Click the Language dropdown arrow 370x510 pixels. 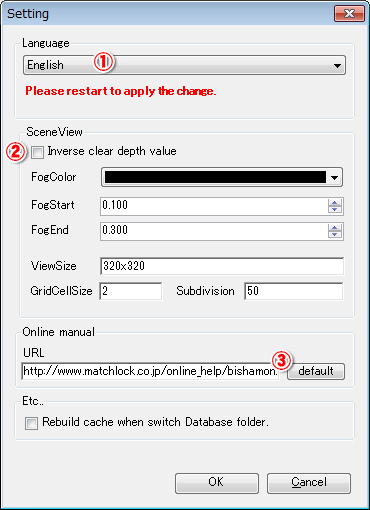click(x=337, y=66)
